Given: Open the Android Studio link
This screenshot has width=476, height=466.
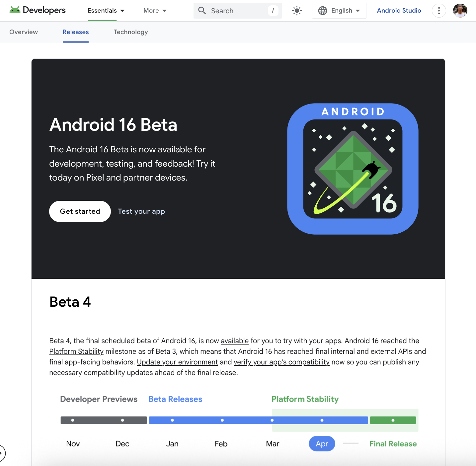Looking at the screenshot, I should (399, 11).
